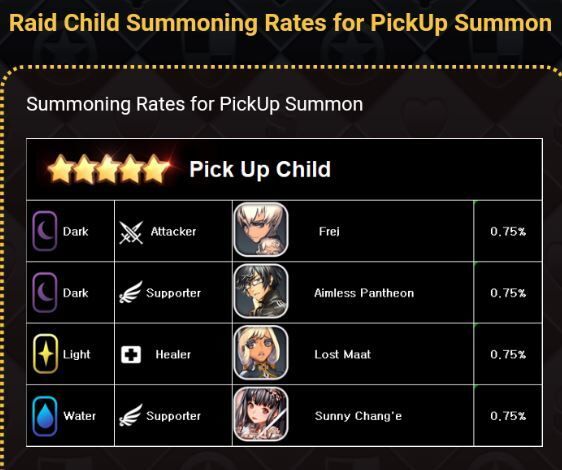Viewport: 562px width, 470px height.
Task: Open Aimless Pantheon's portrait thumbnail
Action: coord(261,291)
